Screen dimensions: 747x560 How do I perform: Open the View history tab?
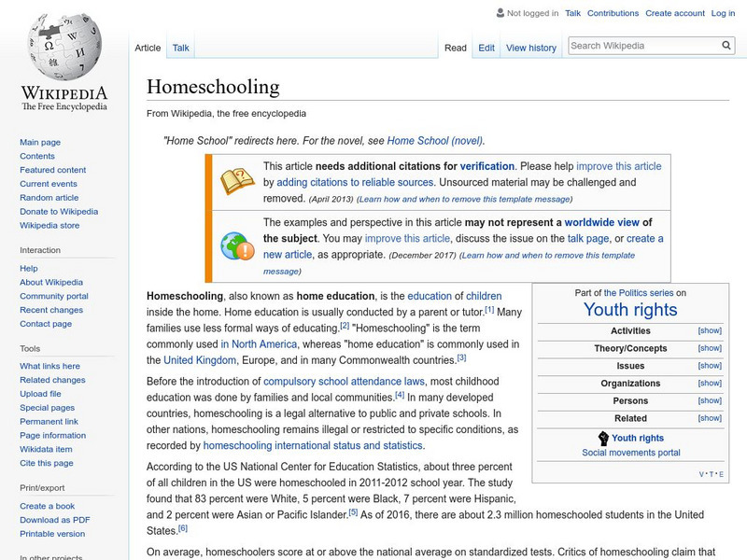click(530, 48)
